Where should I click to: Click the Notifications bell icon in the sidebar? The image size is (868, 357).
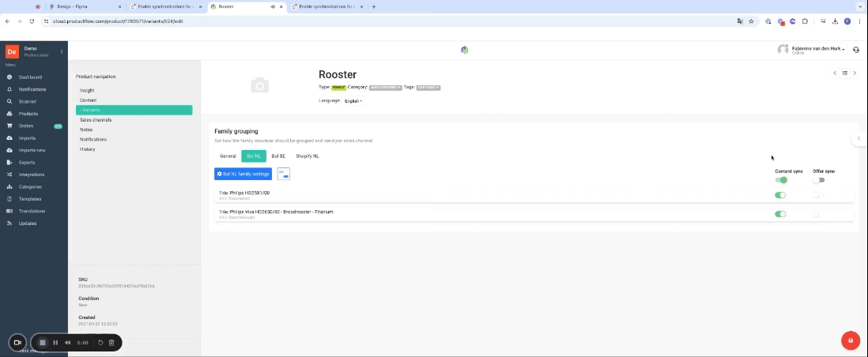[x=9, y=89]
